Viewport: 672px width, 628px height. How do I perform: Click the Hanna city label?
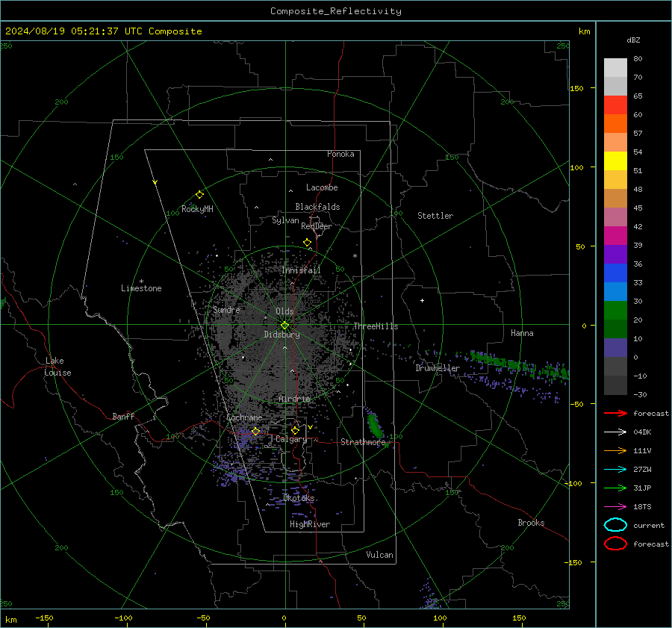pyautogui.click(x=522, y=333)
